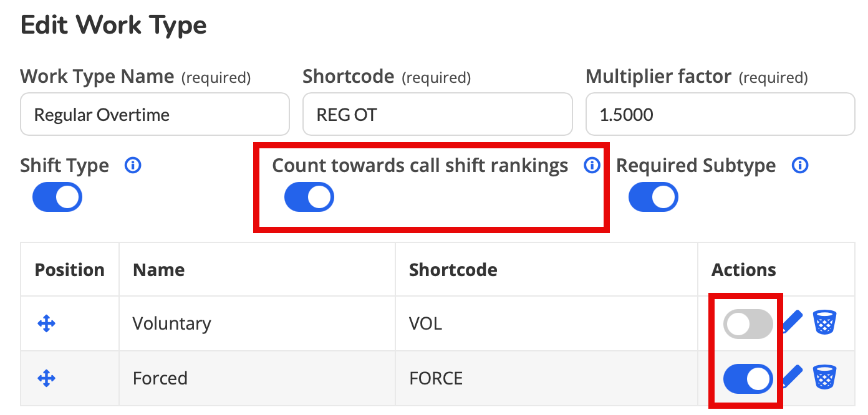The width and height of the screenshot is (868, 415).
Task: Focus the Shortcode field containing REG OT
Action: 438,114
